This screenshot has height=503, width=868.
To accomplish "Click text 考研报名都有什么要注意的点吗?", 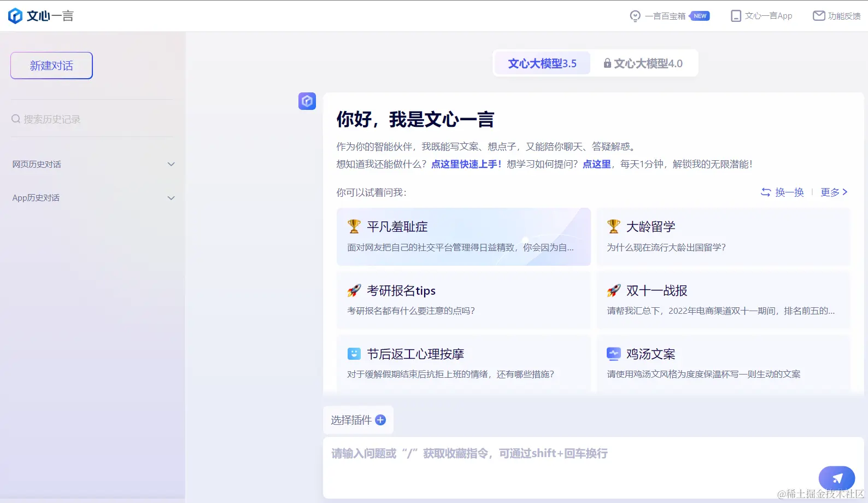I will coord(411,311).
